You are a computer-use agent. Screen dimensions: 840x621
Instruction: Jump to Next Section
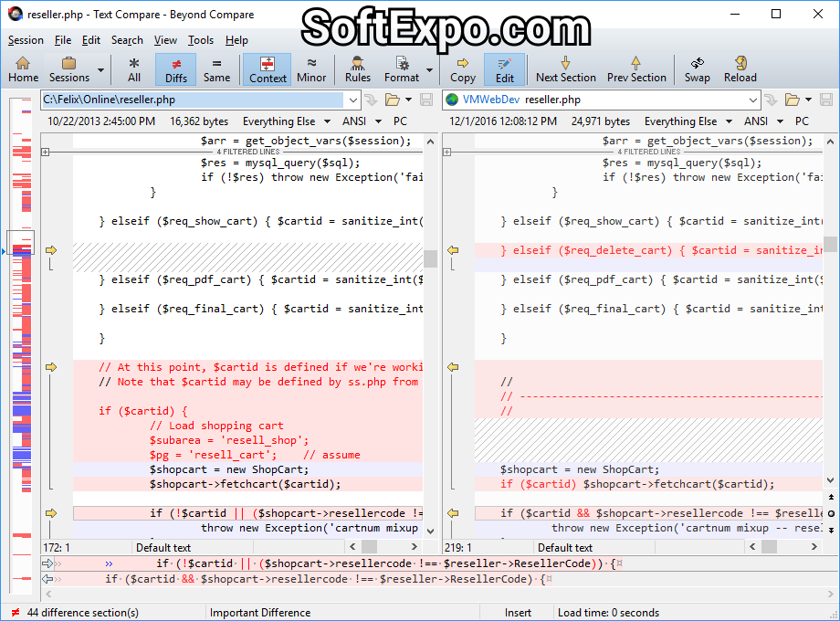tap(565, 69)
